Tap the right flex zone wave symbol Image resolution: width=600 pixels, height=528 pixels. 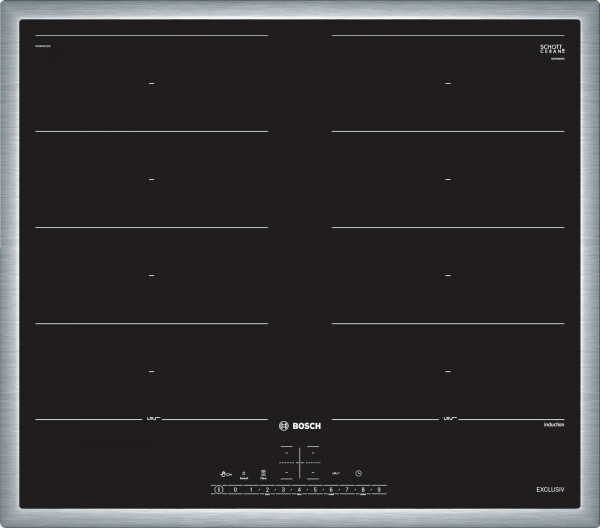[x=449, y=418]
